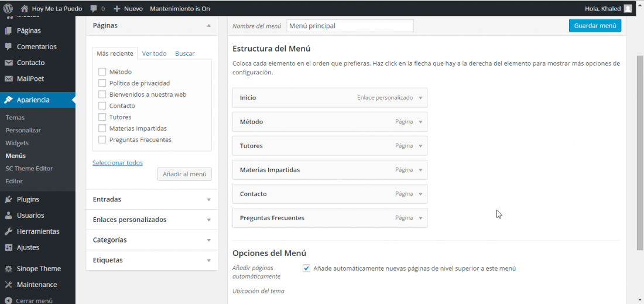Screen dimensions: 644x304
Task: Check the Contacto page checkbox
Action: [x=102, y=105]
